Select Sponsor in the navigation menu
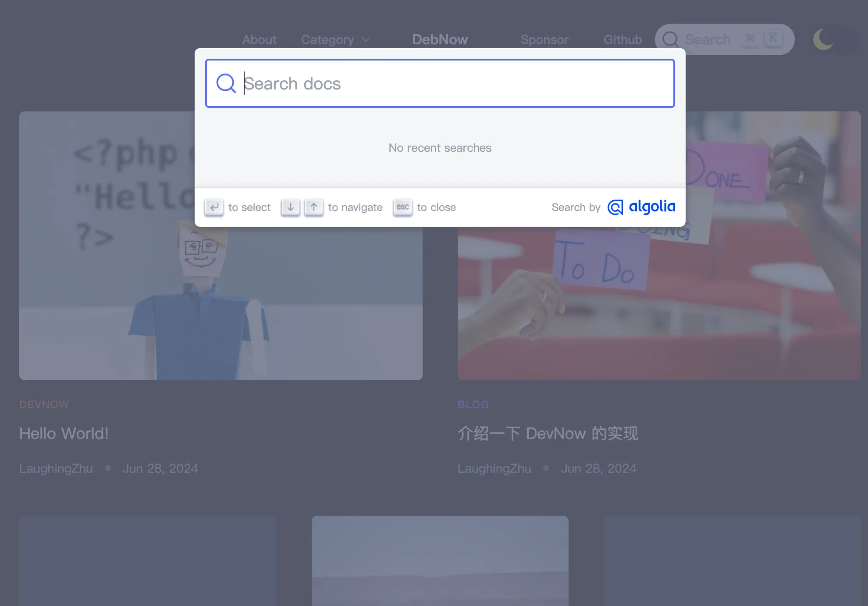868x606 pixels. pos(544,39)
